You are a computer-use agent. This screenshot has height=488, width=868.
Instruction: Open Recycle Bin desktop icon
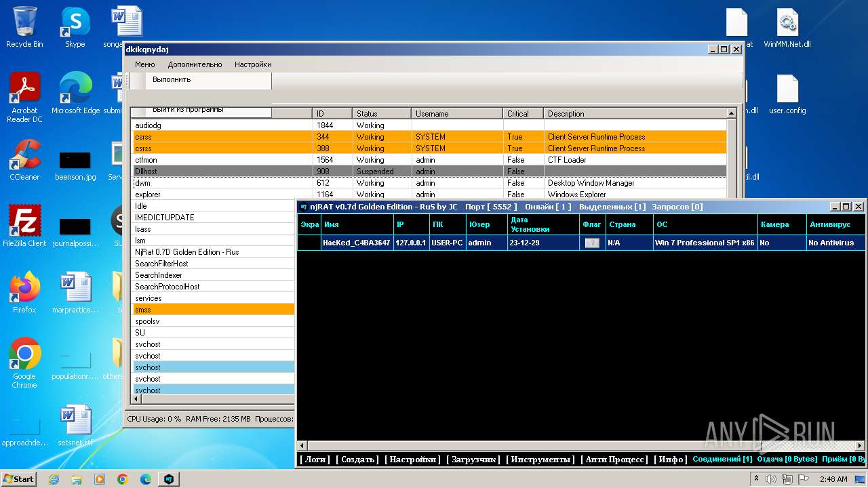[24, 27]
